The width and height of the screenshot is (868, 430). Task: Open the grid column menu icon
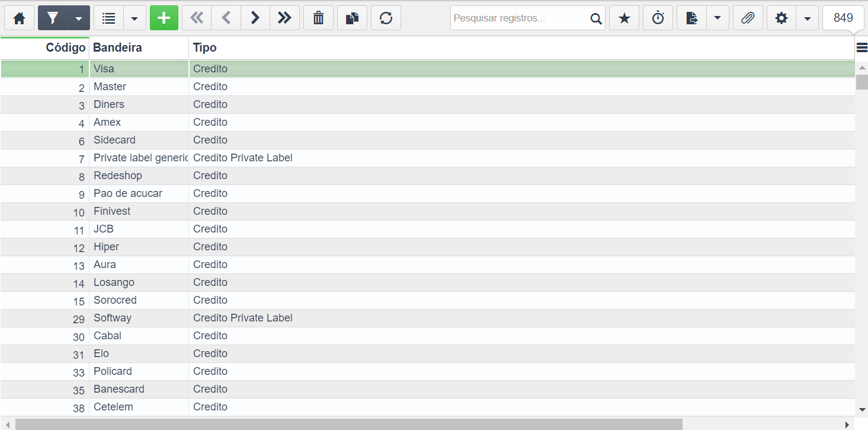point(862,47)
